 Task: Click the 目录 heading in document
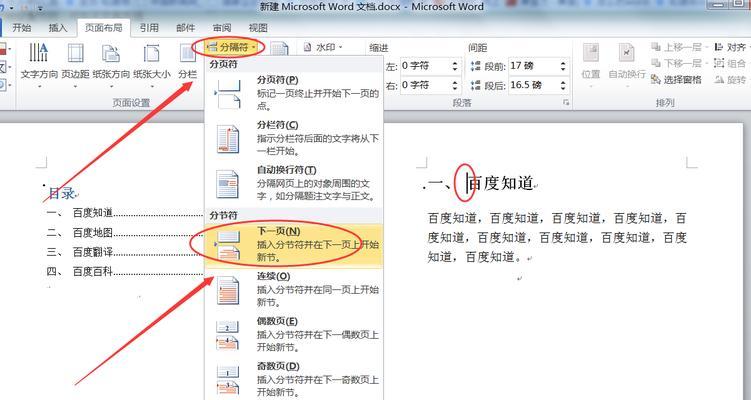pos(61,194)
